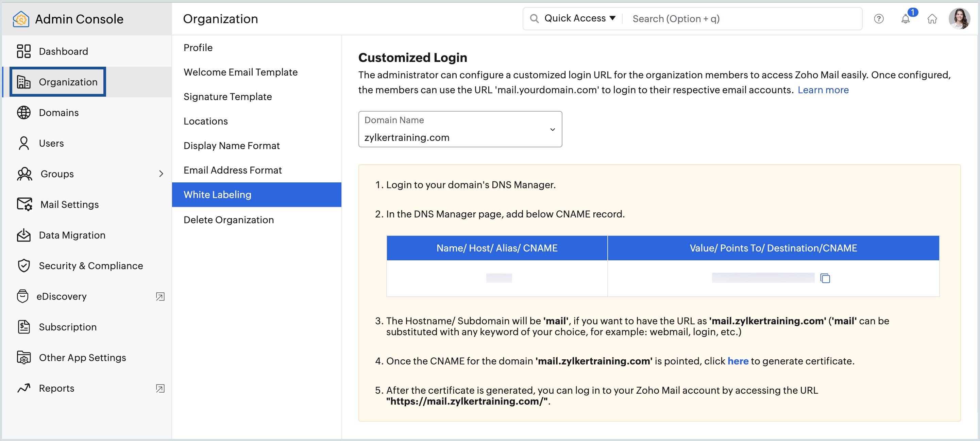Expand the Groups menu item
This screenshot has height=441, width=980.
161,174
